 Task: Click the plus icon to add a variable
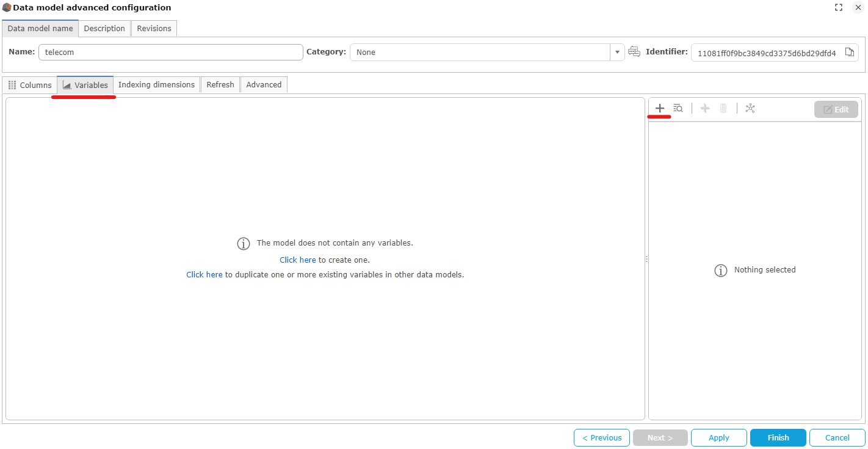[x=659, y=108]
